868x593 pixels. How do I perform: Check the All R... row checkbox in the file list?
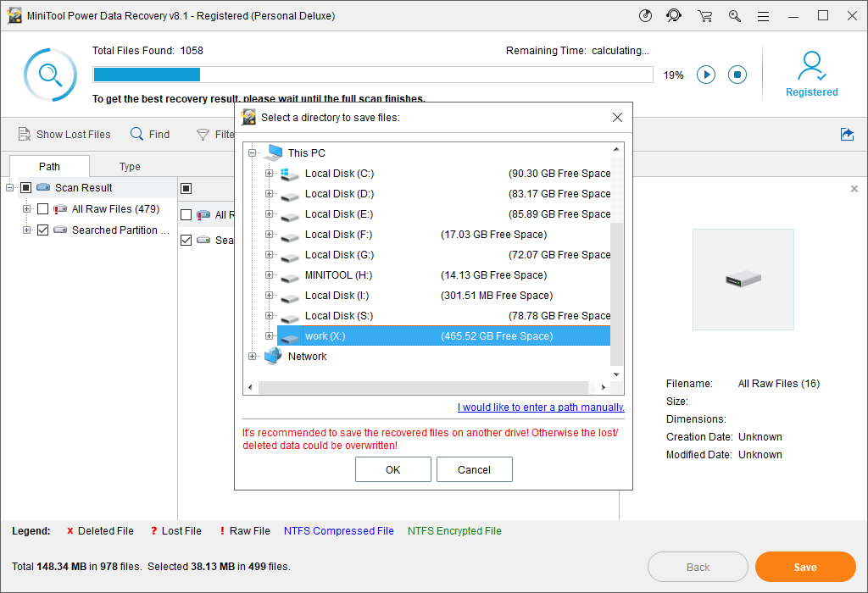[186, 214]
